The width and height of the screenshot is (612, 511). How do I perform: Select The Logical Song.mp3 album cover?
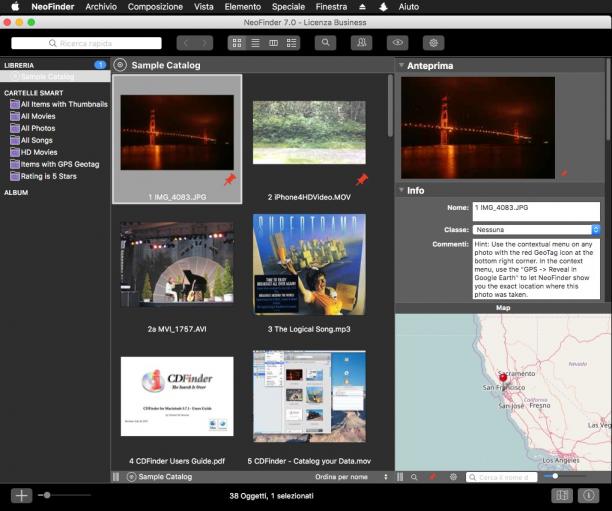click(x=309, y=264)
